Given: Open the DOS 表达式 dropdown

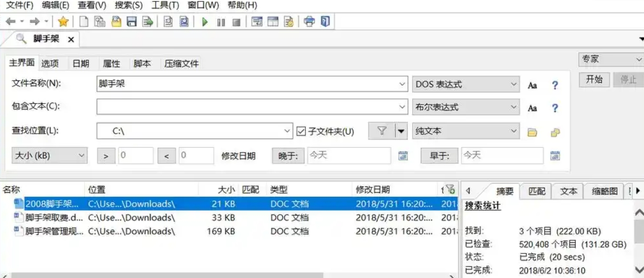Looking at the screenshot, I should click(x=514, y=84).
